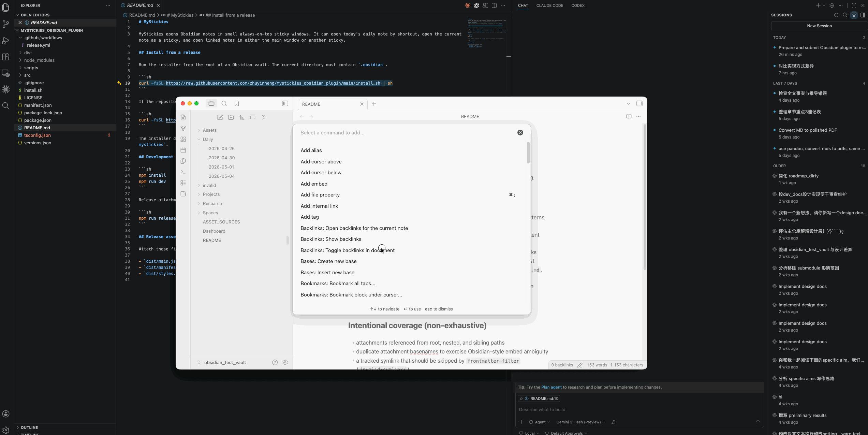
Task: Open Plan agent link in tip
Action: pyautogui.click(x=551, y=387)
